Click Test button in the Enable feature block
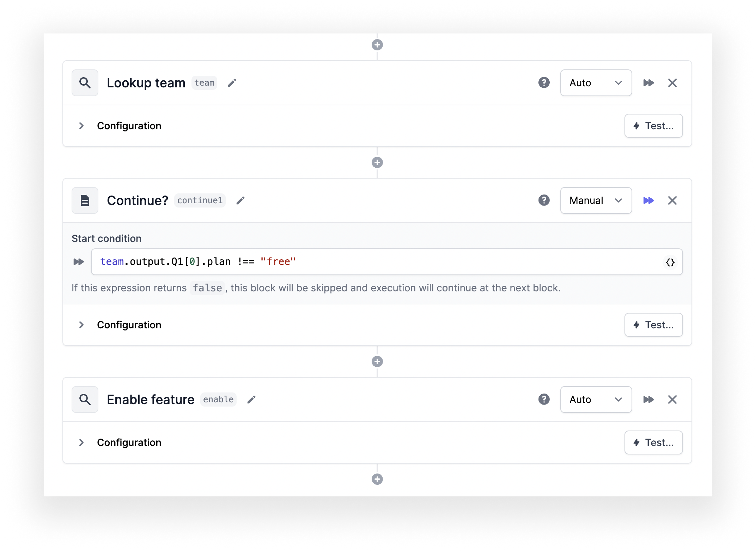The width and height of the screenshot is (756, 551). pyautogui.click(x=653, y=442)
